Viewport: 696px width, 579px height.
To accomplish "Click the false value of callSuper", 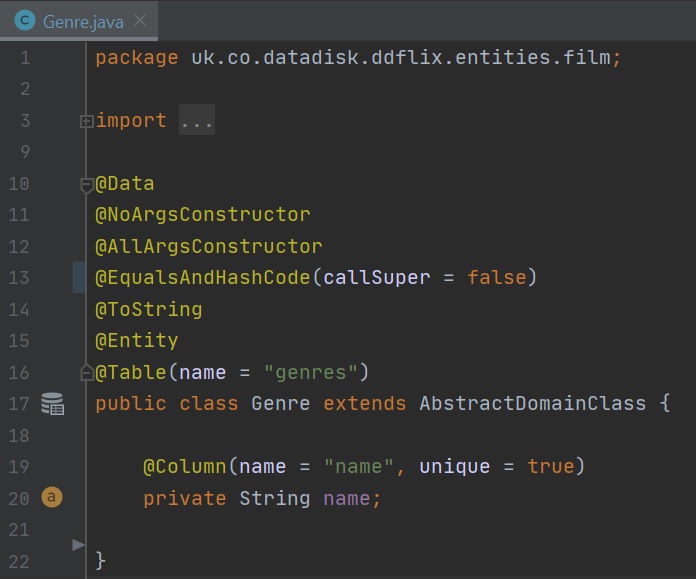I will coord(496,278).
